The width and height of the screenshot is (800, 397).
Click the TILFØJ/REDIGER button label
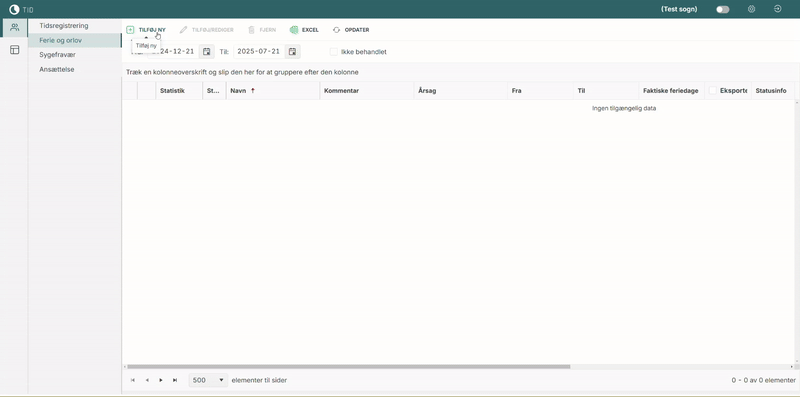(213, 30)
